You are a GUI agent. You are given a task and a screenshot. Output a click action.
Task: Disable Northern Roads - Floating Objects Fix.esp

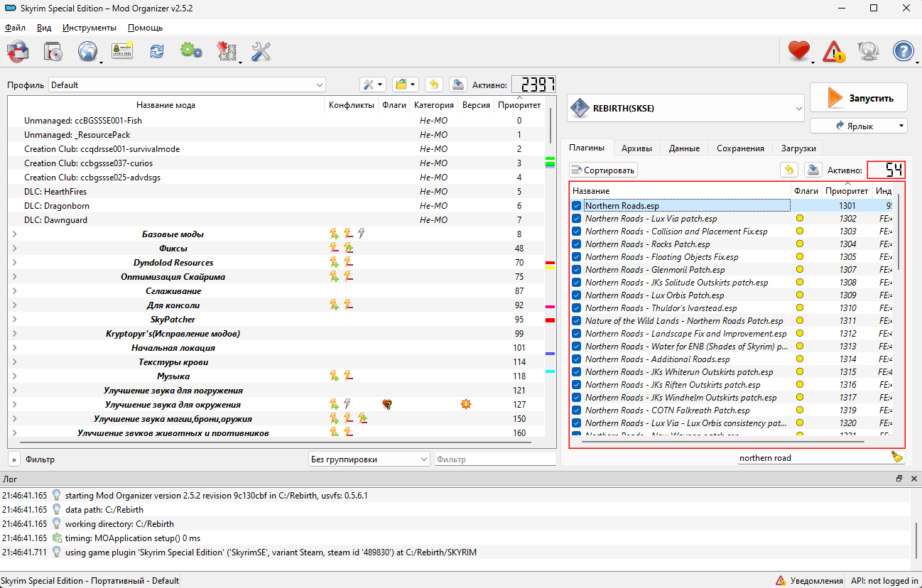tap(577, 257)
